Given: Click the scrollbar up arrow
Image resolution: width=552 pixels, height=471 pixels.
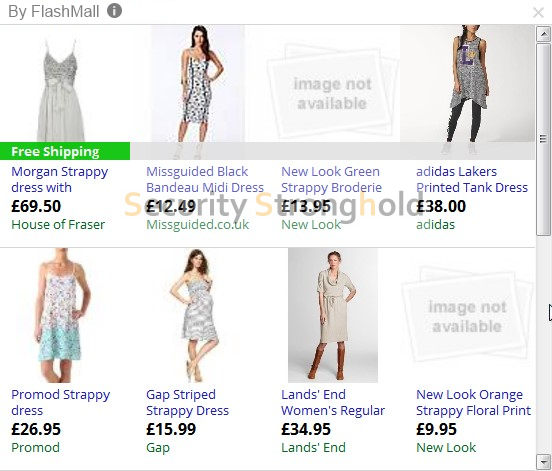Looking at the screenshot, I should coord(544,34).
